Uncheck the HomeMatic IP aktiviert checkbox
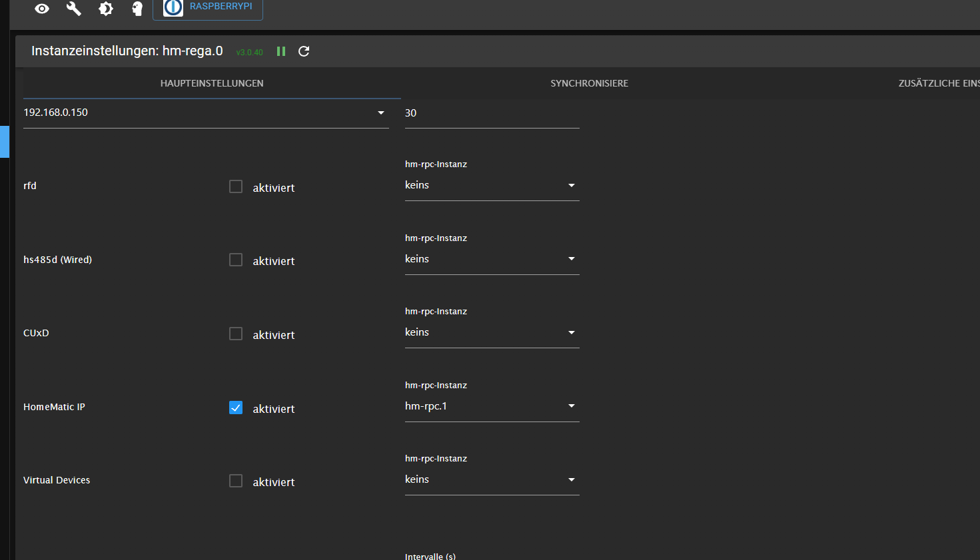This screenshot has width=980, height=560. point(236,408)
